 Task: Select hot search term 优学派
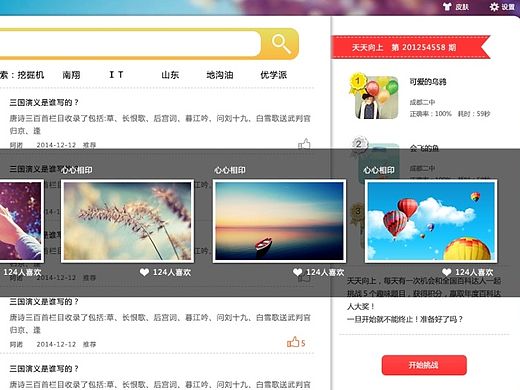273,75
